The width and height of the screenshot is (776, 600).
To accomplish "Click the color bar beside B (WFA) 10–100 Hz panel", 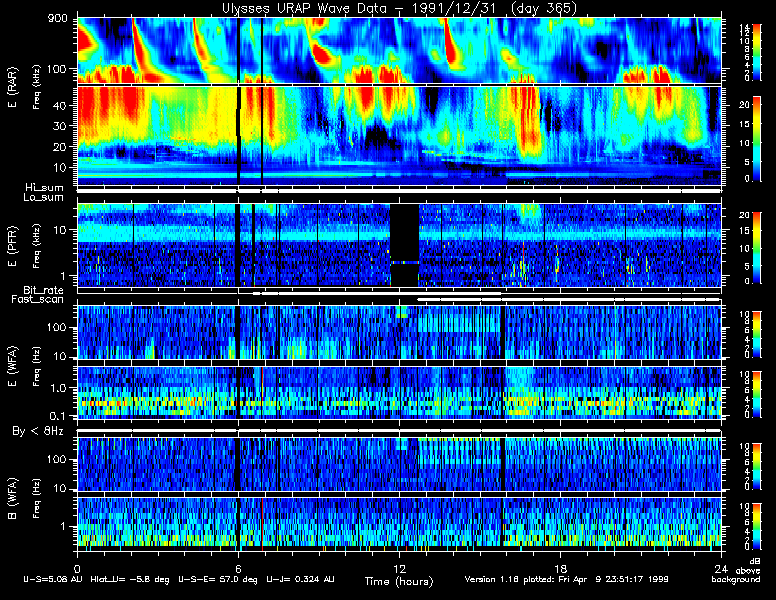I will (757, 466).
